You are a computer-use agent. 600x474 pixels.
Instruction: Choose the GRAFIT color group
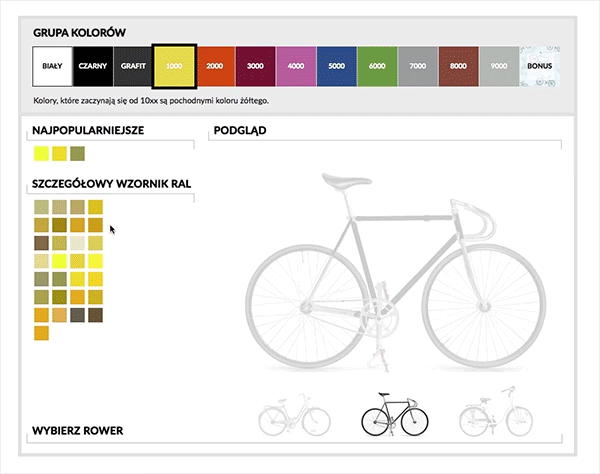pos(133,66)
